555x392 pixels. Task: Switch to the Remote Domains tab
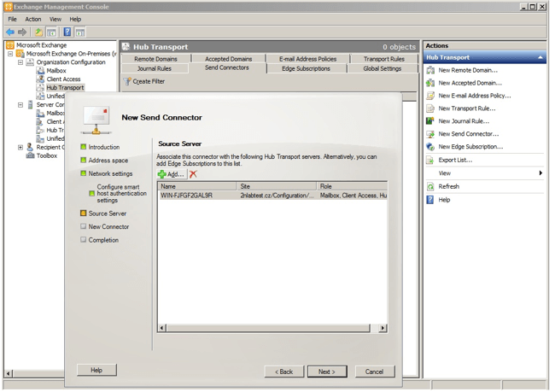click(155, 59)
